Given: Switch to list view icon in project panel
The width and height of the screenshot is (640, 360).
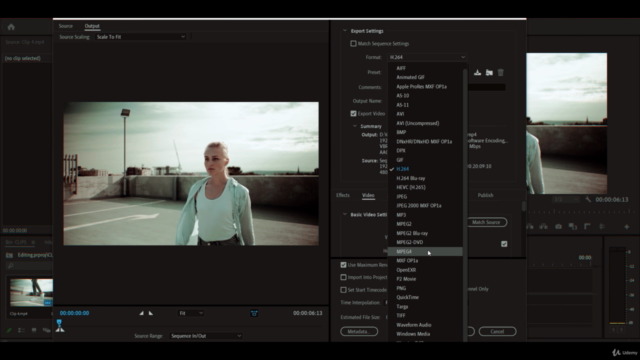Looking at the screenshot, I should pyautogui.click(x=21, y=330).
